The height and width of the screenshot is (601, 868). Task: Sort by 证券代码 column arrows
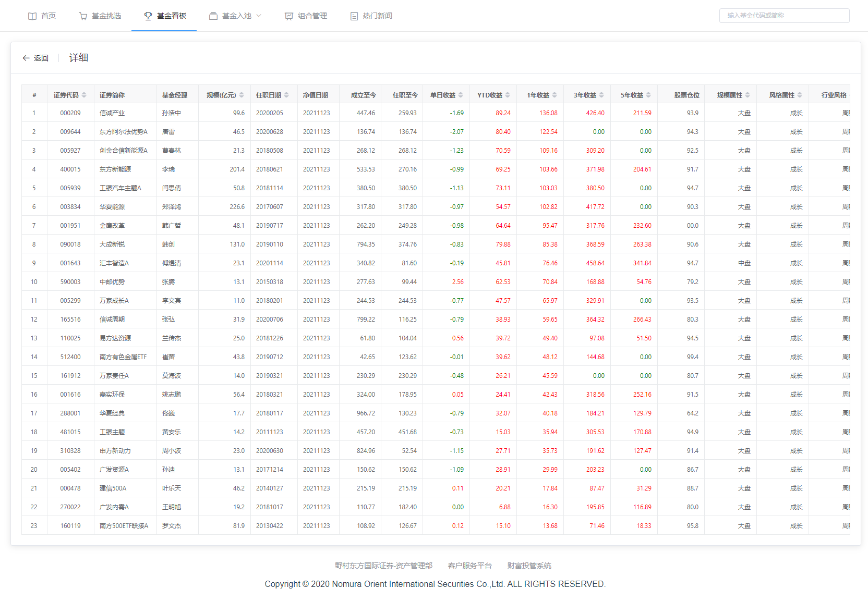click(84, 95)
